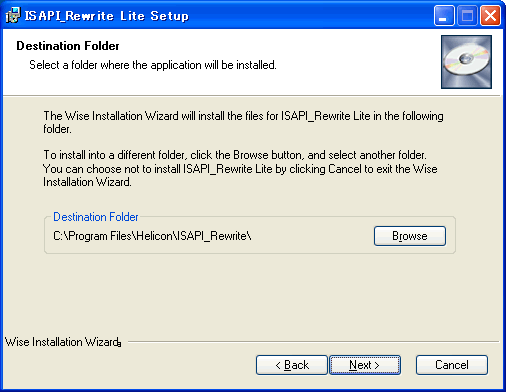Cancel the installation wizard
The width and height of the screenshot is (506, 392).
tap(452, 365)
